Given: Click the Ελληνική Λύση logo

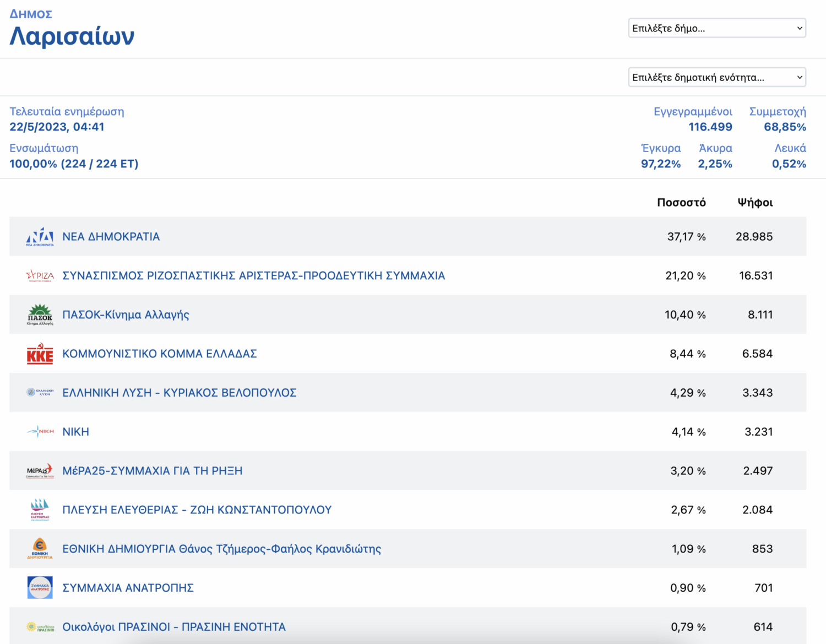Looking at the screenshot, I should pos(40,392).
